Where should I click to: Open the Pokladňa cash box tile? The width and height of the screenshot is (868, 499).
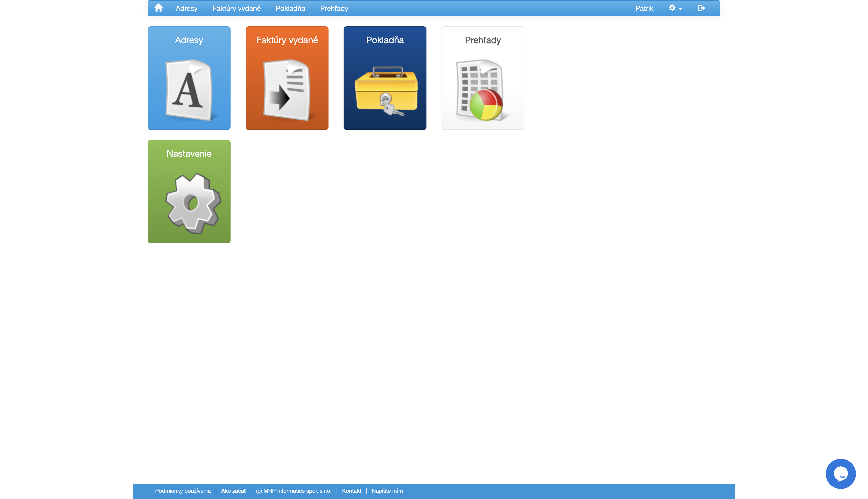(385, 78)
